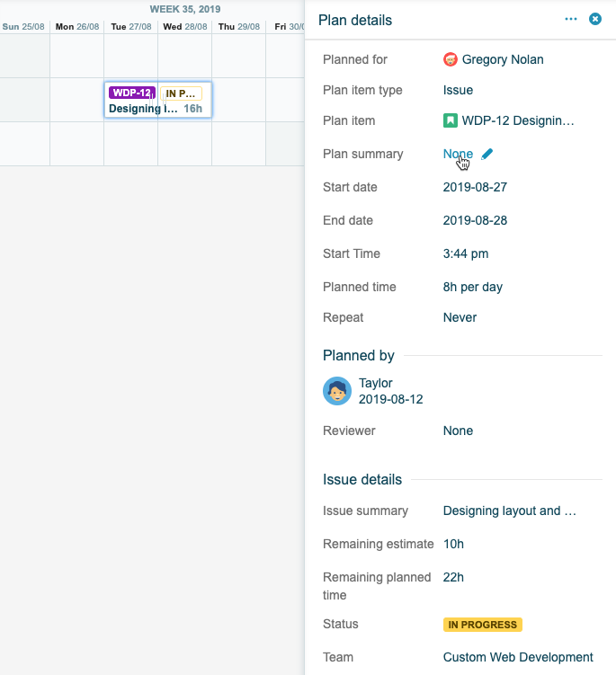Click Taylor's avatar in Planned by
This screenshot has height=675, width=616.
coord(337,391)
